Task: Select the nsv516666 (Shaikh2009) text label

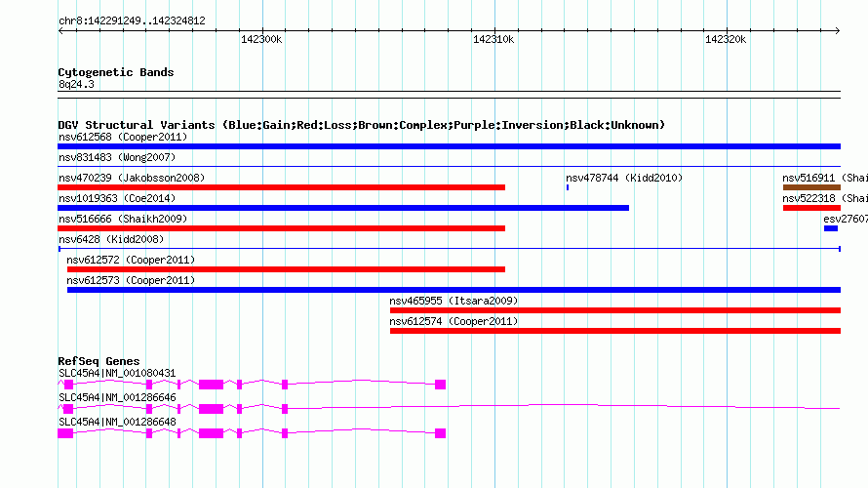Action: (x=123, y=219)
